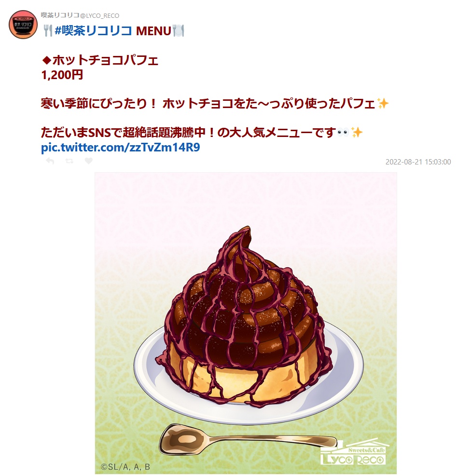
Task: Click the fork and knife emoji
Action: pyautogui.click(x=47, y=31)
